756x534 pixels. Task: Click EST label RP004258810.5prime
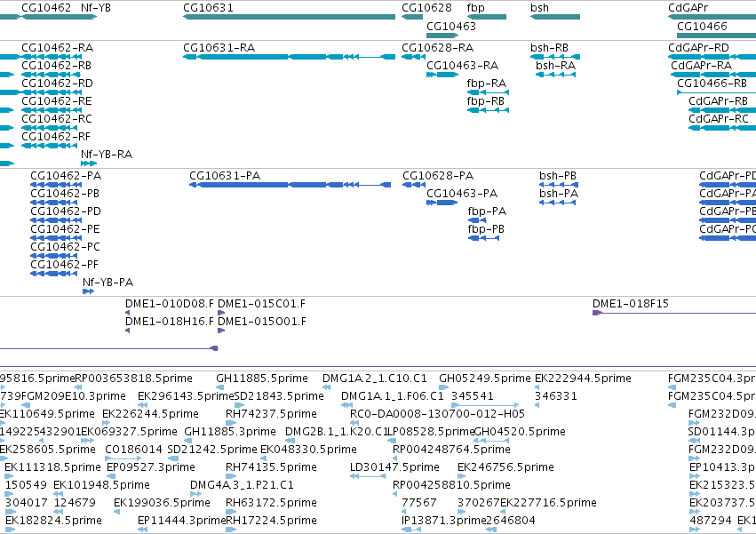pyautogui.click(x=451, y=485)
